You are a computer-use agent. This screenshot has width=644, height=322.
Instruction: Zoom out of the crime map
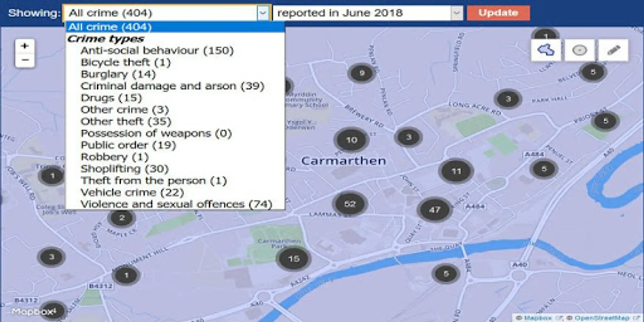[x=25, y=60]
